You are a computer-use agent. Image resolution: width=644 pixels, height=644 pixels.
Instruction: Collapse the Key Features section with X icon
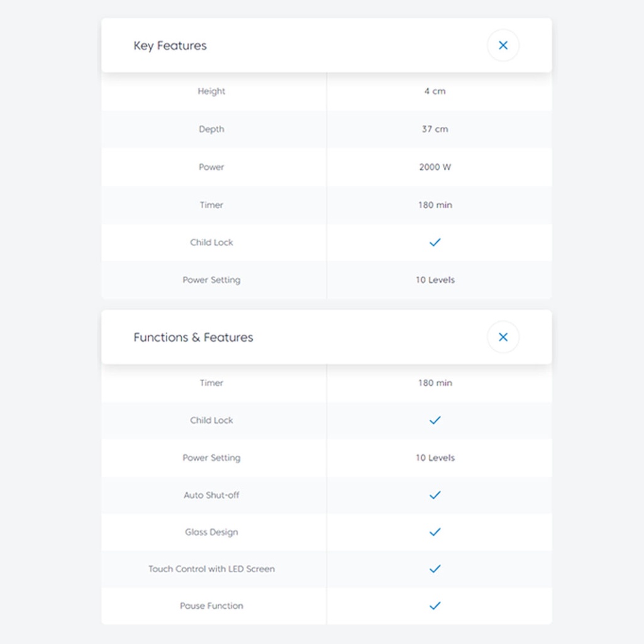503,45
